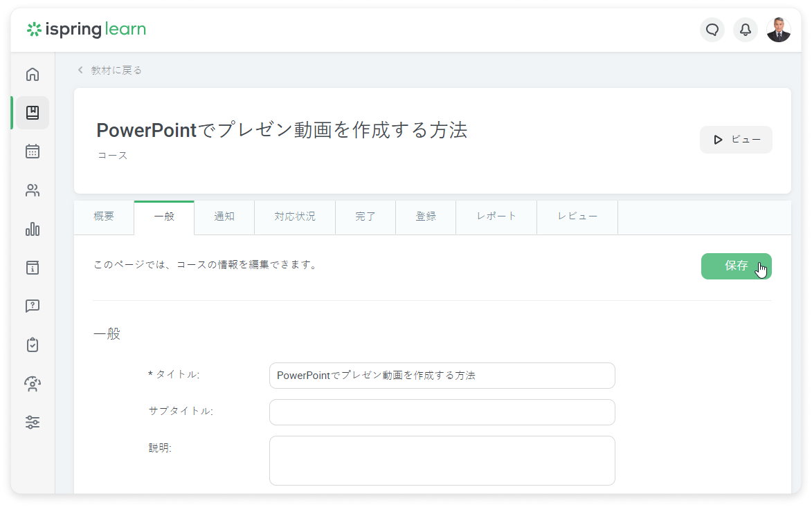Switch to the 概要 tab
Viewport: 812px width, 507px height.
point(104,217)
